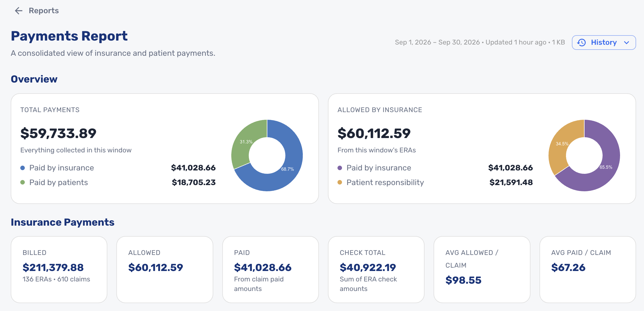Click 'Sum of ERA check amounts' caption
The image size is (644, 311).
[x=368, y=284]
